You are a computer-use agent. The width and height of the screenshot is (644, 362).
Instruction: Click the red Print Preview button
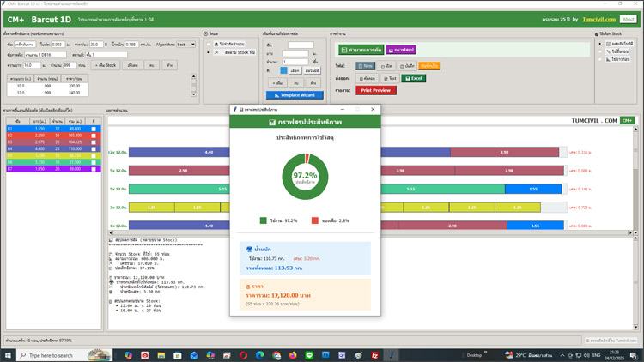tap(375, 90)
